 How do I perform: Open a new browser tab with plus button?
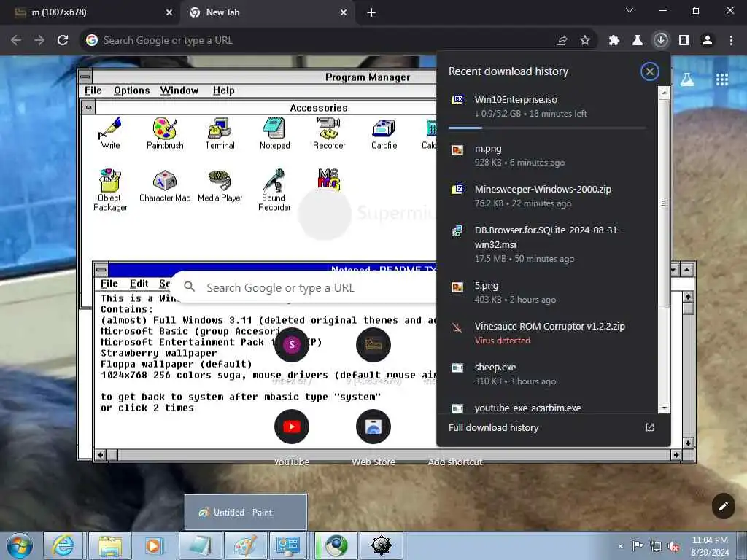pos(371,12)
